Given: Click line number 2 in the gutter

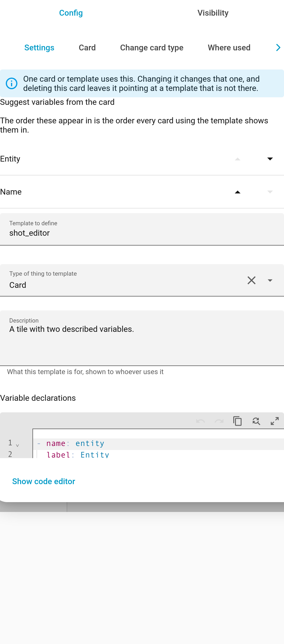Looking at the screenshot, I should tap(10, 454).
